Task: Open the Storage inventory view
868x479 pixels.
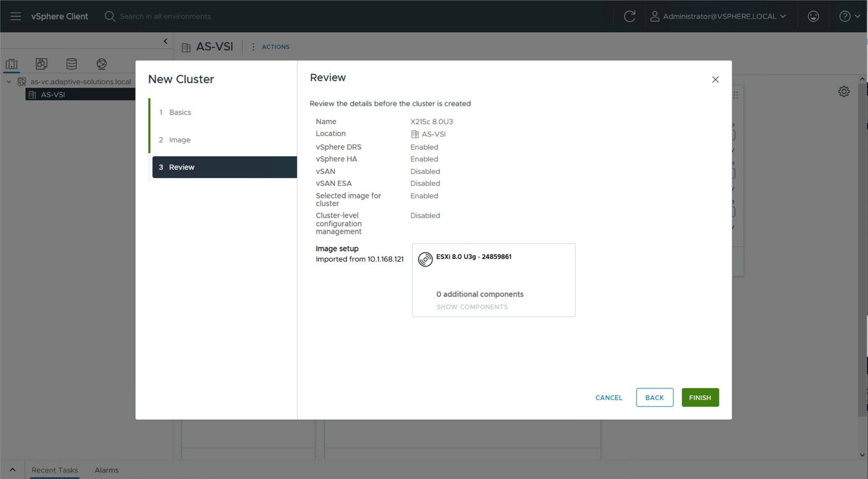Action: tap(71, 64)
